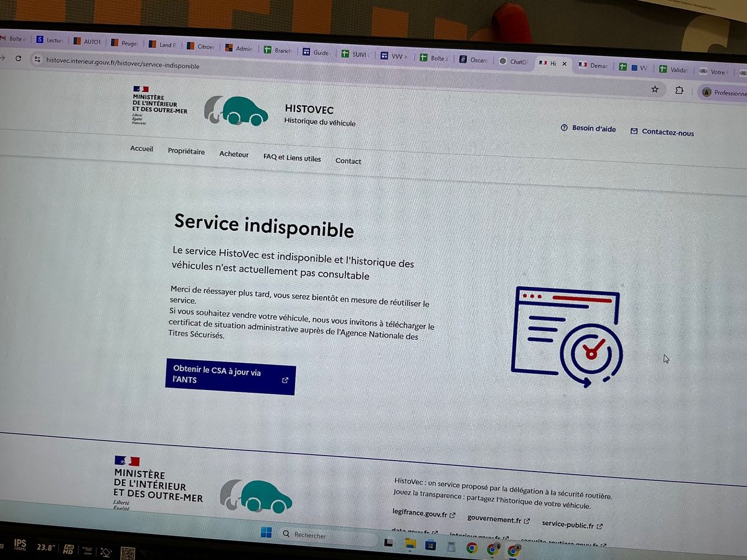Screen dimensions: 747x560
Task: Switch to the ChatGPT tab
Action: 513,62
